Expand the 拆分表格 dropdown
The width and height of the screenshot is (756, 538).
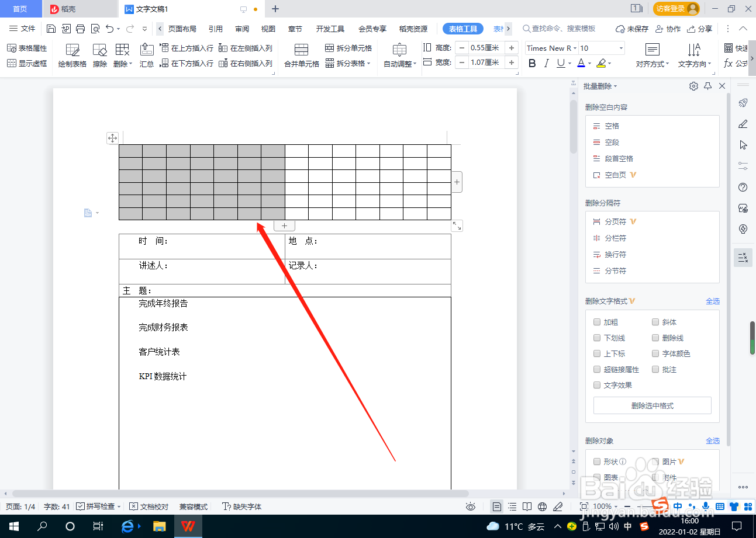368,64
